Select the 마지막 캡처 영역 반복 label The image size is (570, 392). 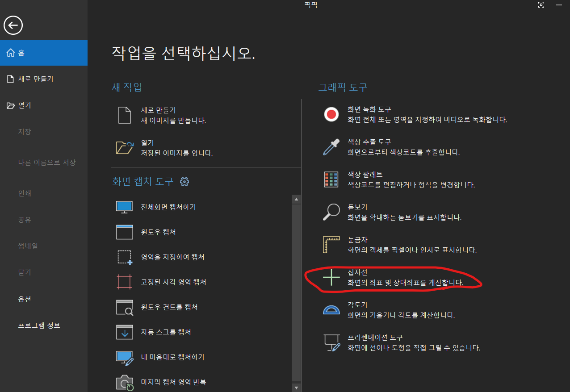click(x=174, y=382)
